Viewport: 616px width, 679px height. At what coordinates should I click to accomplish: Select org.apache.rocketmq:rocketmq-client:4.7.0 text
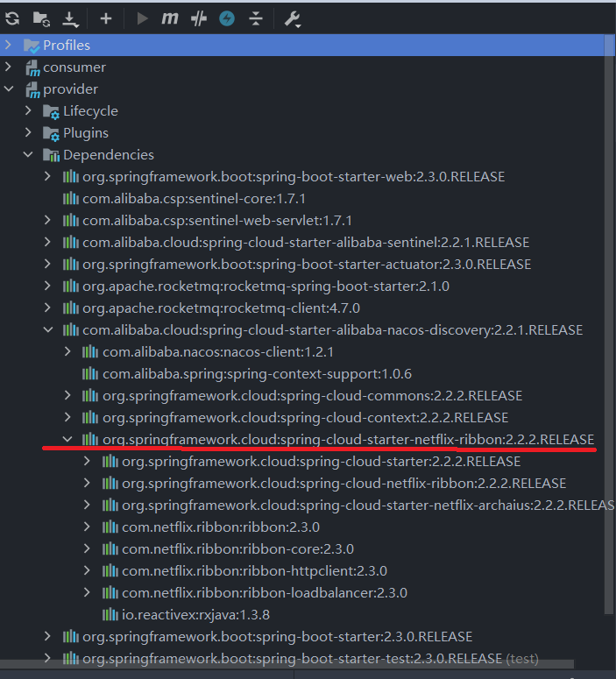coord(222,308)
